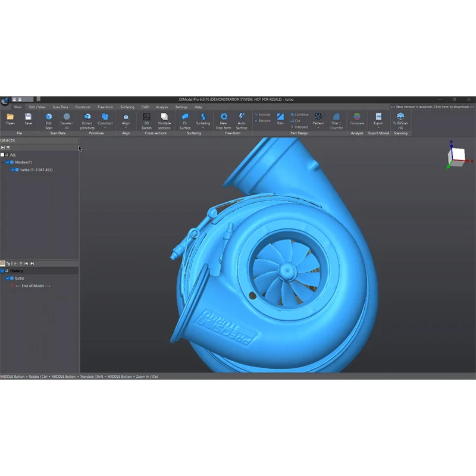Viewport: 476px width, 476px height.
Task: Click the Deselect All tool
Action: tap(67, 121)
